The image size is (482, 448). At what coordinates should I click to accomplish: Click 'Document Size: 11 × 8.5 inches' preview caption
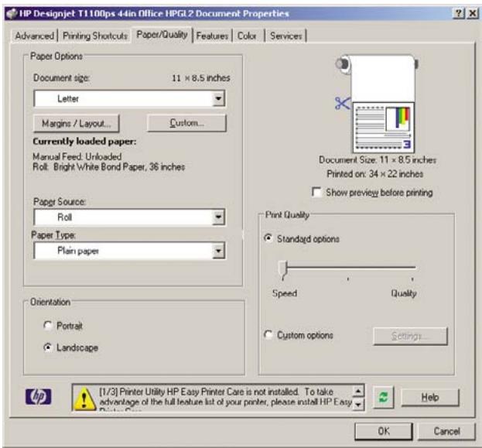click(378, 160)
